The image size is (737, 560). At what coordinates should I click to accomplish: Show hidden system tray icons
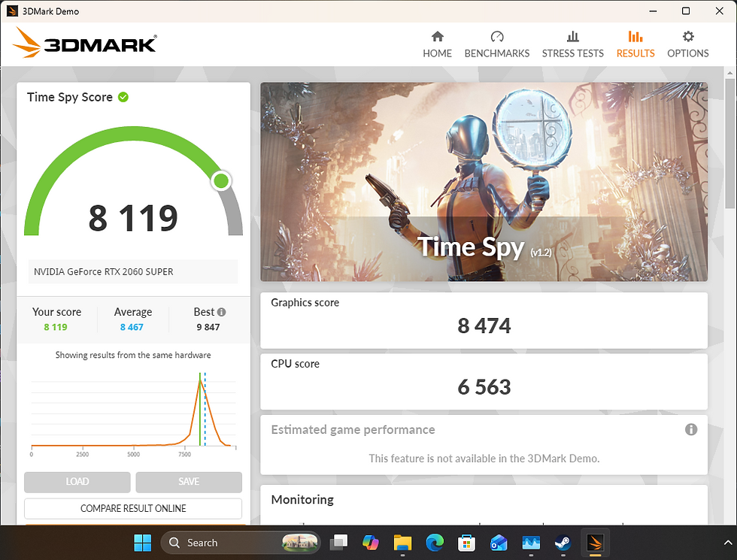(728, 543)
